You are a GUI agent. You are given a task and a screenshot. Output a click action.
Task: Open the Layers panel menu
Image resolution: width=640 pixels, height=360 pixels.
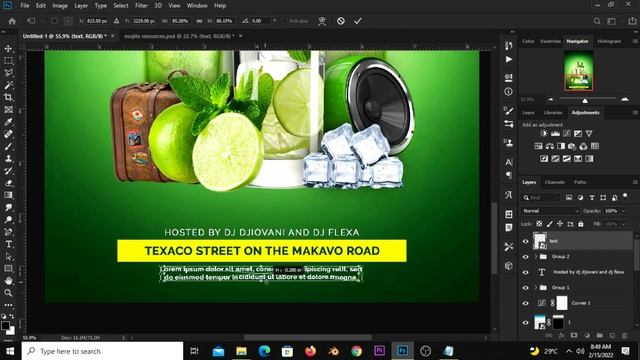pyautogui.click(x=635, y=182)
